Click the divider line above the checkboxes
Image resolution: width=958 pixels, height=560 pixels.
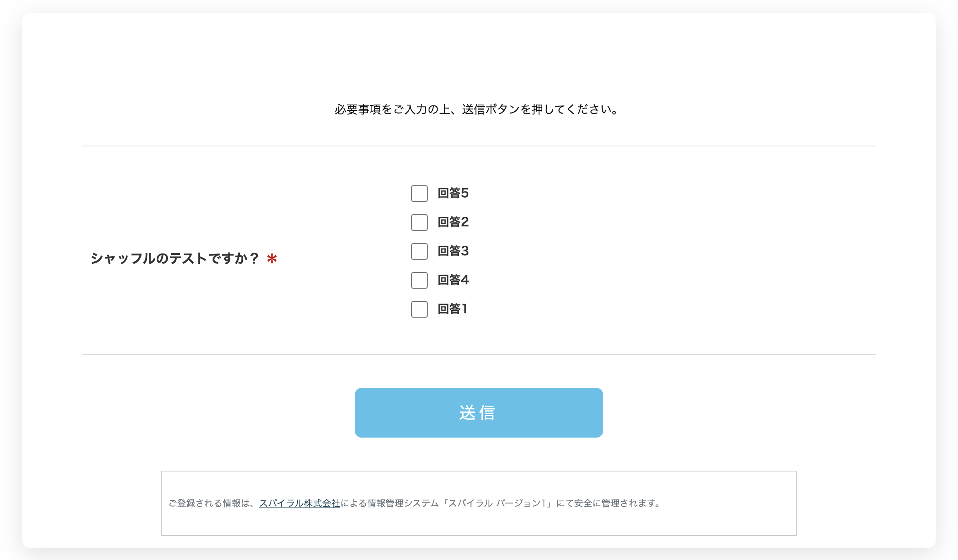[479, 146]
